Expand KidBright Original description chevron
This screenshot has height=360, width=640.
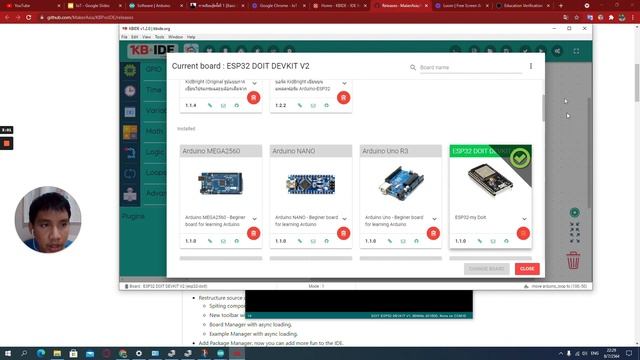pyautogui.click(x=254, y=84)
